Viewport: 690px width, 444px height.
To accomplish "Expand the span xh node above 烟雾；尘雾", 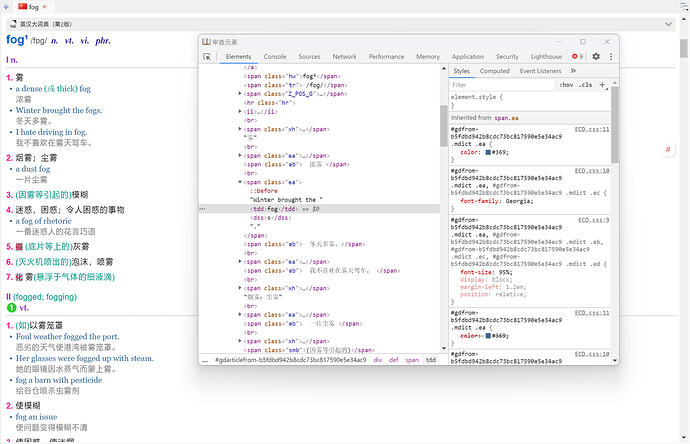I will 240,288.
